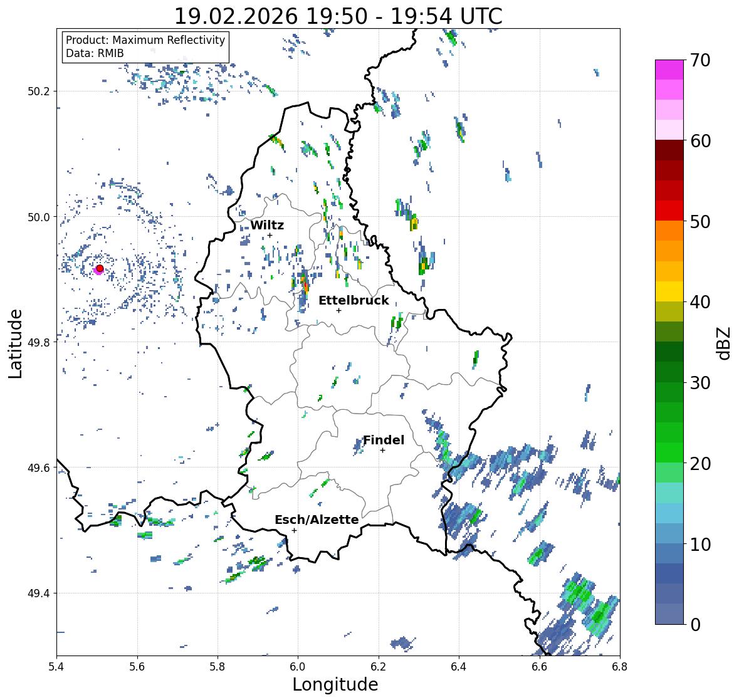Select the Ettelbruck city label
The height and width of the screenshot is (700, 739).
pos(354,300)
